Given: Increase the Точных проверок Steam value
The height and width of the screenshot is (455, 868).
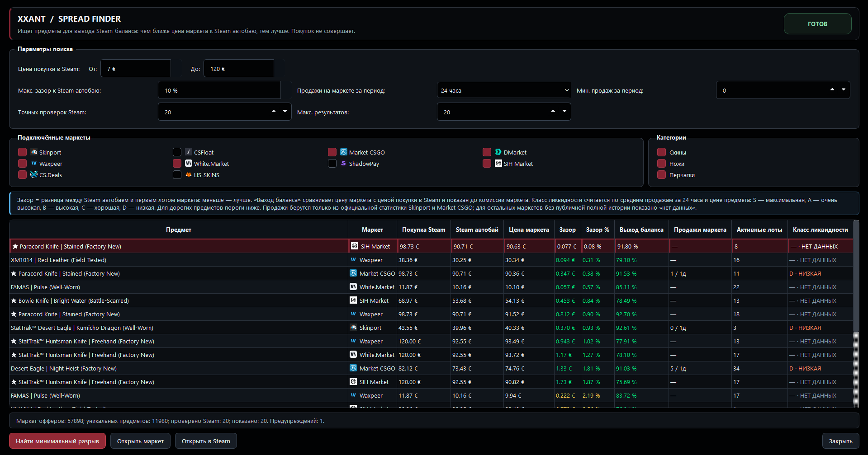Looking at the screenshot, I should tap(274, 111).
